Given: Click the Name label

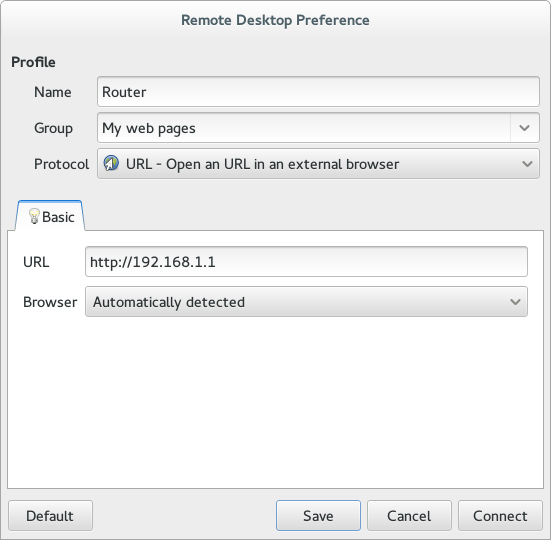Looking at the screenshot, I should [x=53, y=92].
